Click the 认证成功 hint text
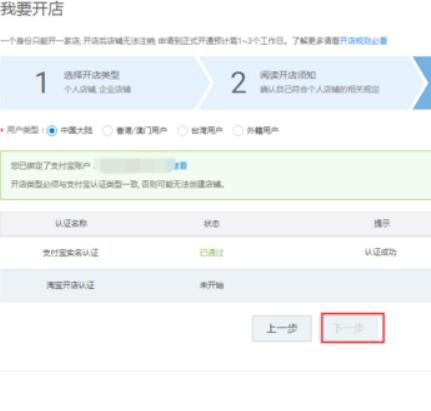 coord(381,252)
